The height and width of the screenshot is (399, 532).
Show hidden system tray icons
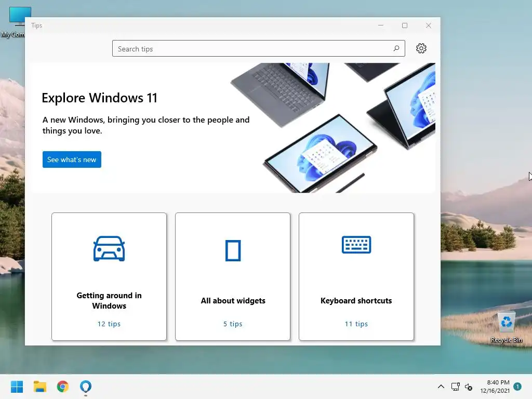coord(441,387)
